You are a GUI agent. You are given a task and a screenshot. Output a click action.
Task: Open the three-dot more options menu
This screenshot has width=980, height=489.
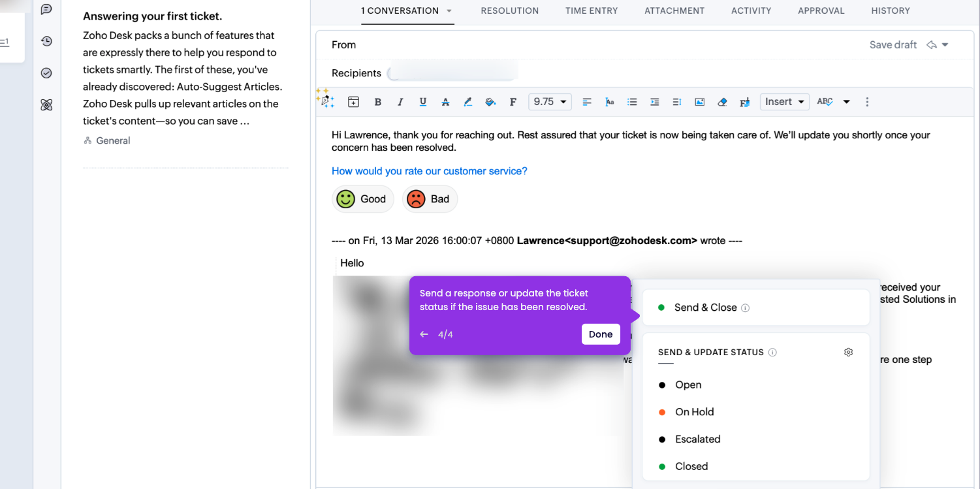(x=867, y=102)
